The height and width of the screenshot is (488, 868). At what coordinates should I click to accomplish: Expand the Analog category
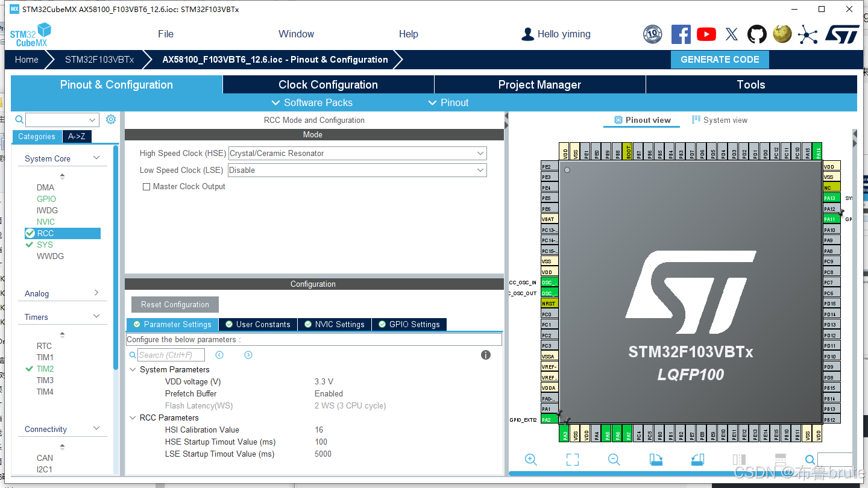[96, 293]
